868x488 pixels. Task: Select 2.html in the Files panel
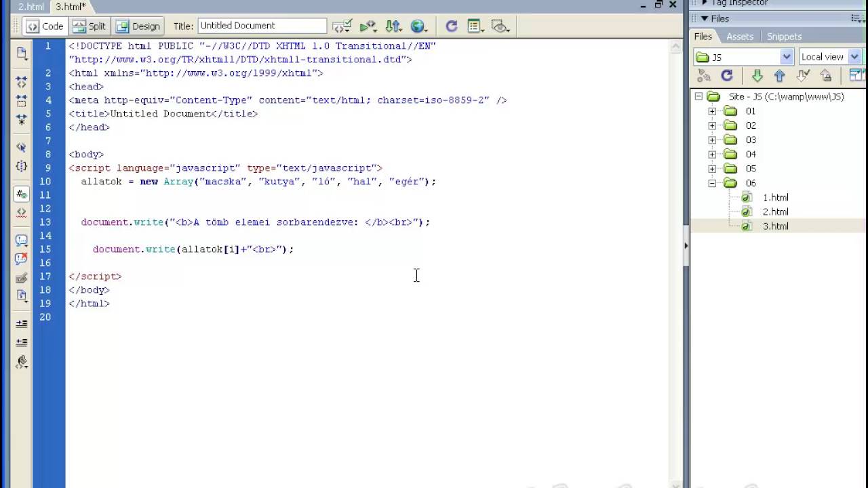pyautogui.click(x=775, y=212)
